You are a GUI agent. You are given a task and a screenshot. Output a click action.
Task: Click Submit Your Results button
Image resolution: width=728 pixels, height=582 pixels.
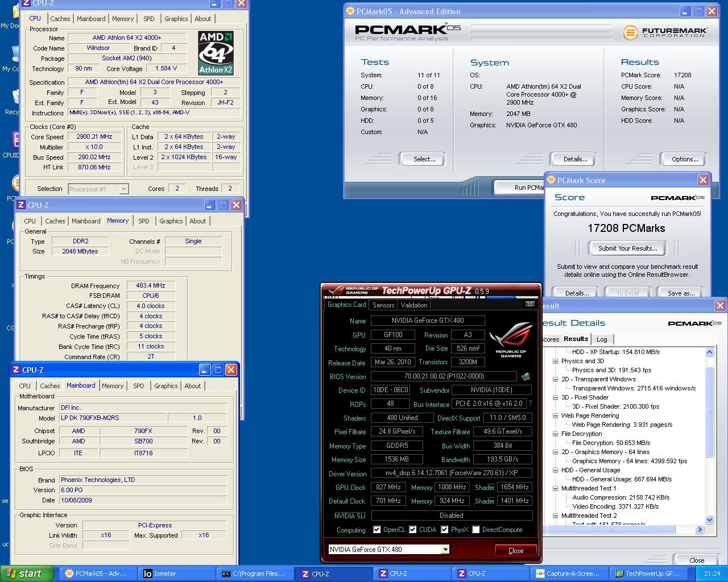[627, 248]
